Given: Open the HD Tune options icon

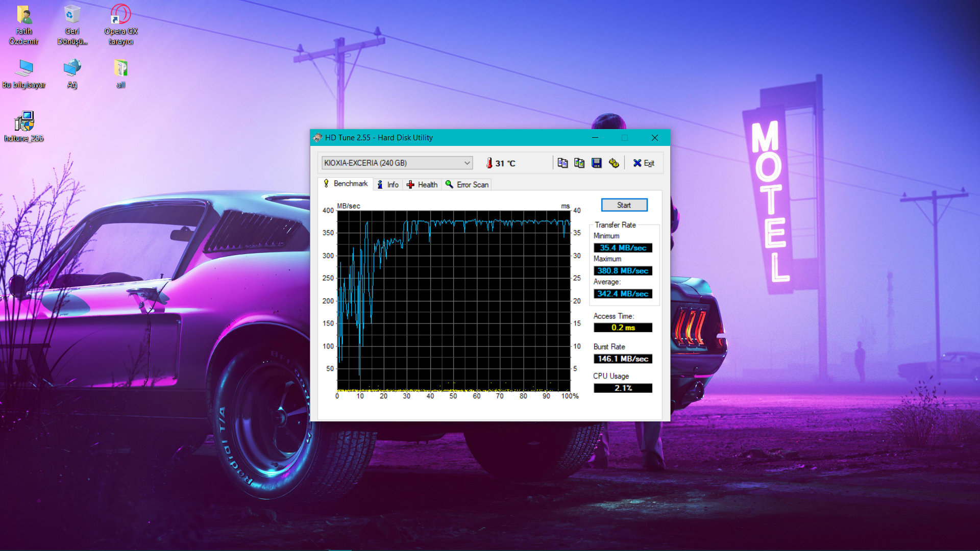Looking at the screenshot, I should [614, 163].
